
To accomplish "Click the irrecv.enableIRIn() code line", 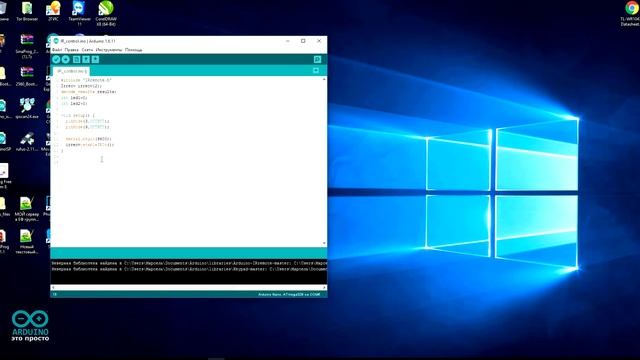I will tap(90, 144).
